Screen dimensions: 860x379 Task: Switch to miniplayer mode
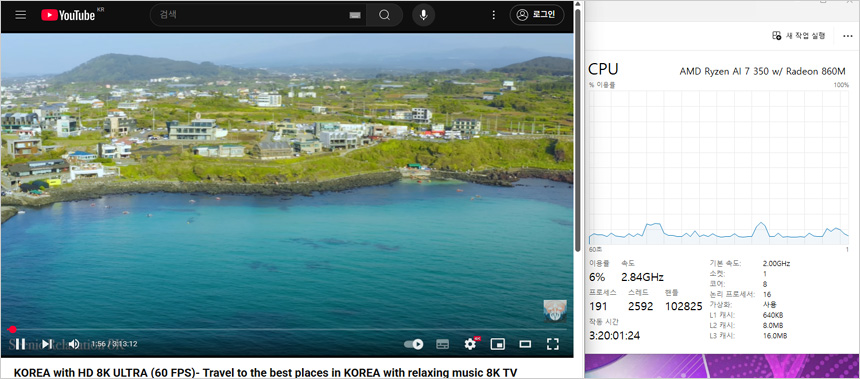coord(497,344)
